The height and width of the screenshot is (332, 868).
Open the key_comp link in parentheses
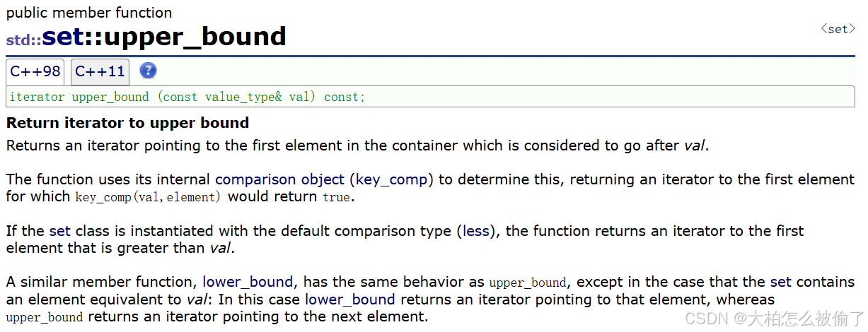coord(391,179)
